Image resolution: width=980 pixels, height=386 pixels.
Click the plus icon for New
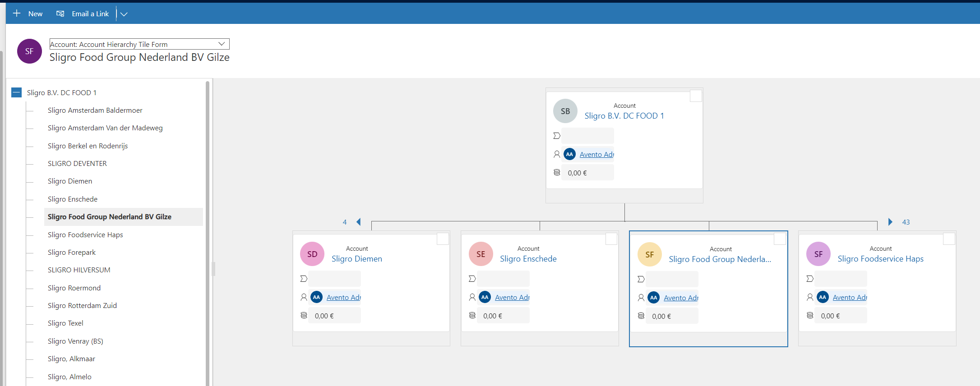click(17, 14)
